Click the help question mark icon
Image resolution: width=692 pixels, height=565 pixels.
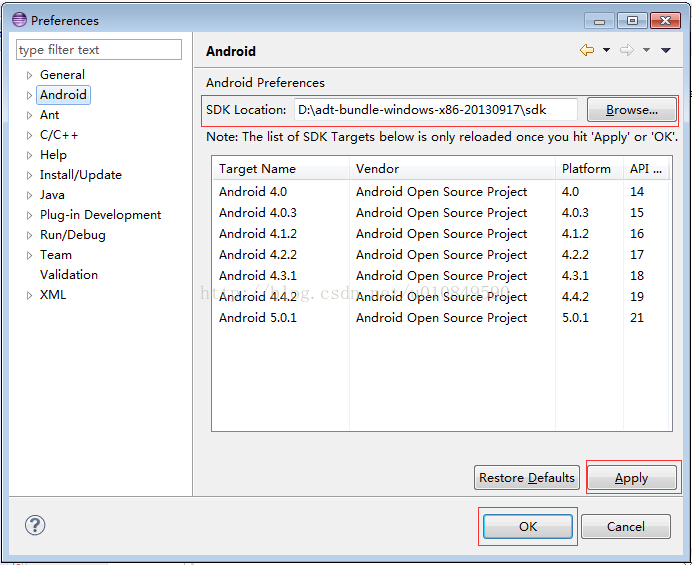35,525
